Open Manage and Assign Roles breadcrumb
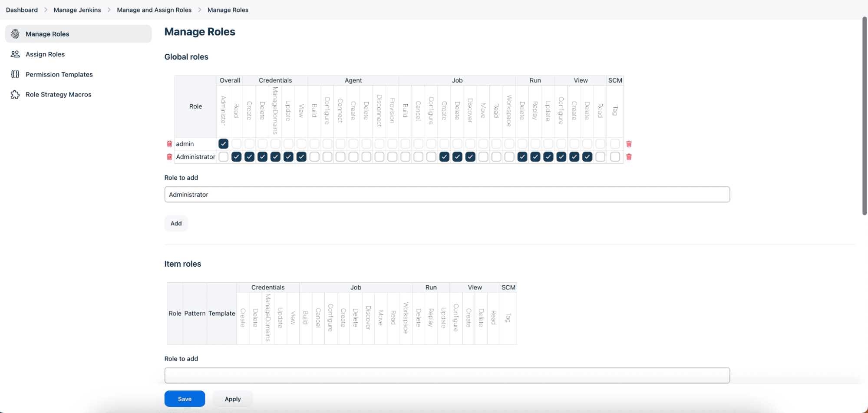868x413 pixels. (154, 10)
